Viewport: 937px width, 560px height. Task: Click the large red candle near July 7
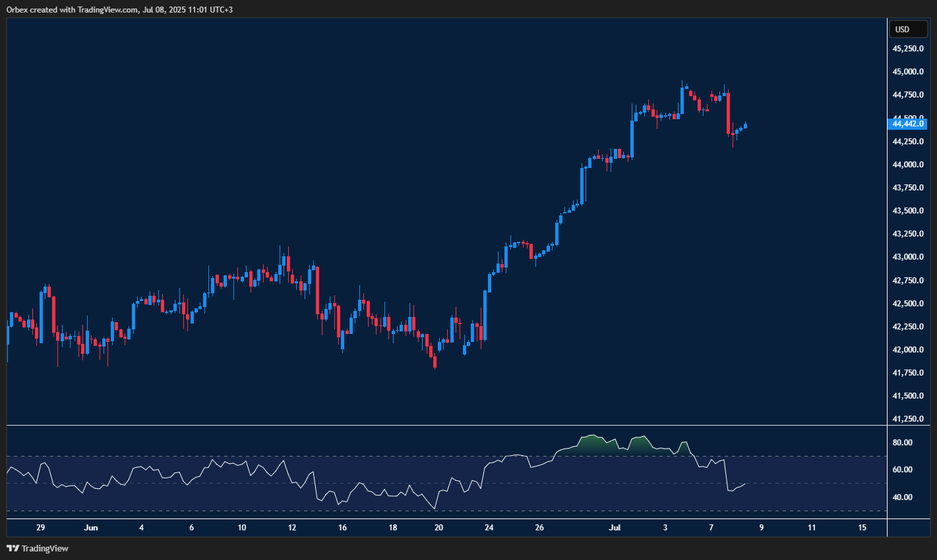tap(728, 113)
